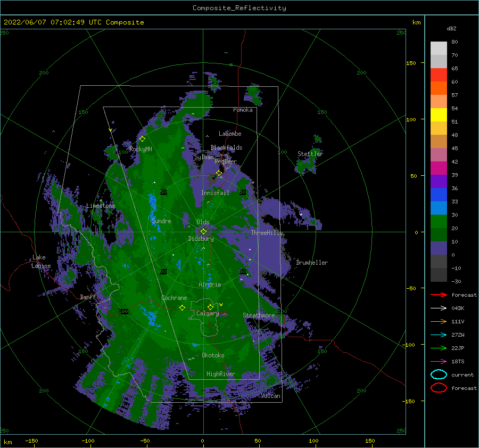This screenshot has height=448, width=479.
Task: Select the magenta 39–42 dBZ swatch
Action: coord(439,168)
